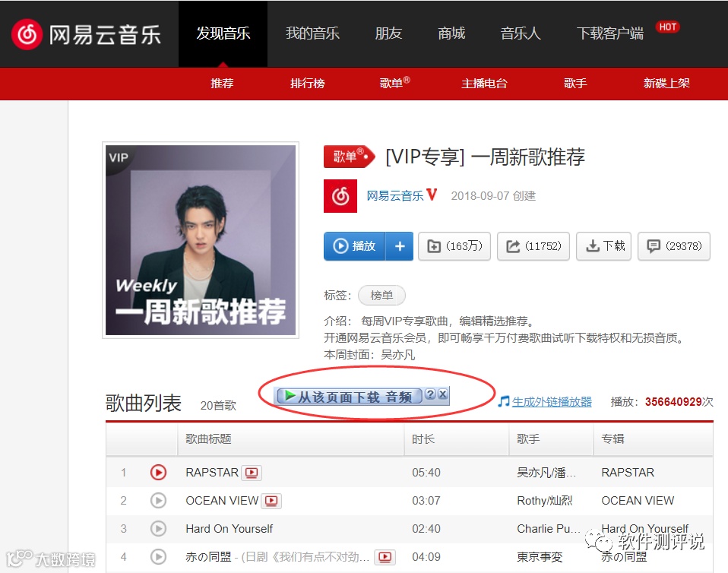Click the 03:07 duration of OCEAN VIEW
The height and width of the screenshot is (573, 728).
pos(426,501)
